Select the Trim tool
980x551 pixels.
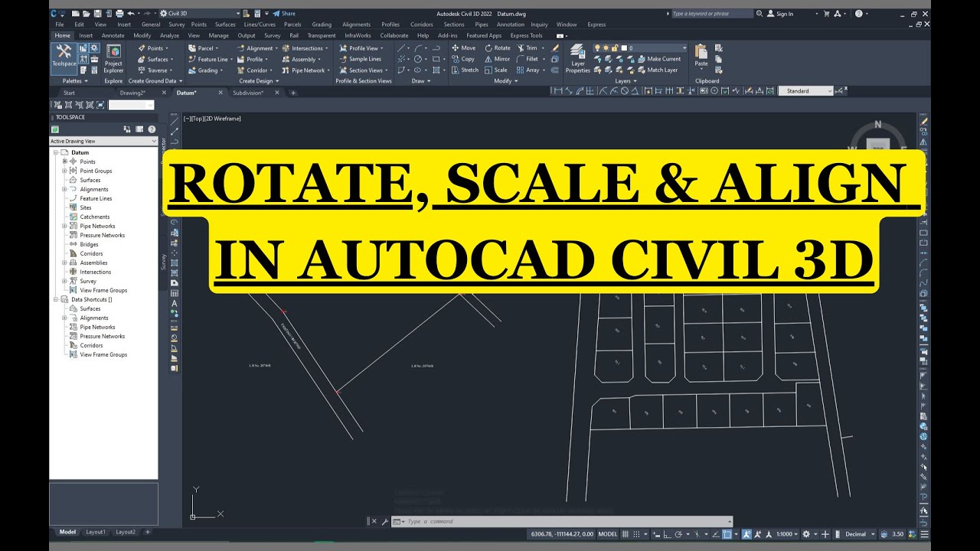click(528, 47)
